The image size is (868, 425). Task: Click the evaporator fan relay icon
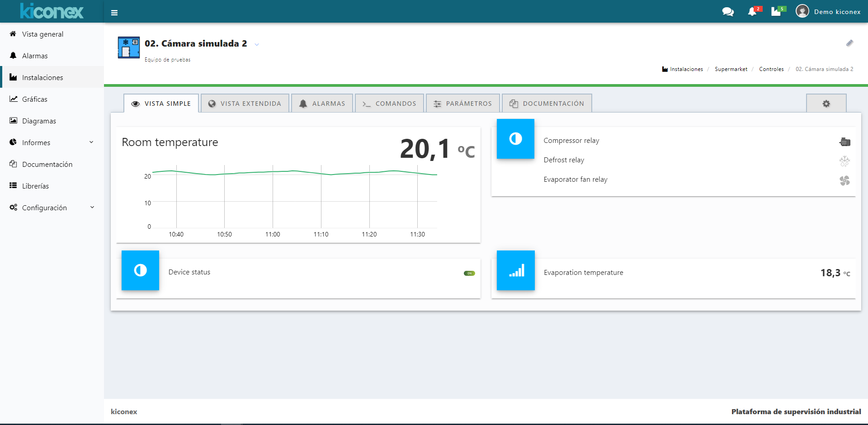(x=844, y=181)
